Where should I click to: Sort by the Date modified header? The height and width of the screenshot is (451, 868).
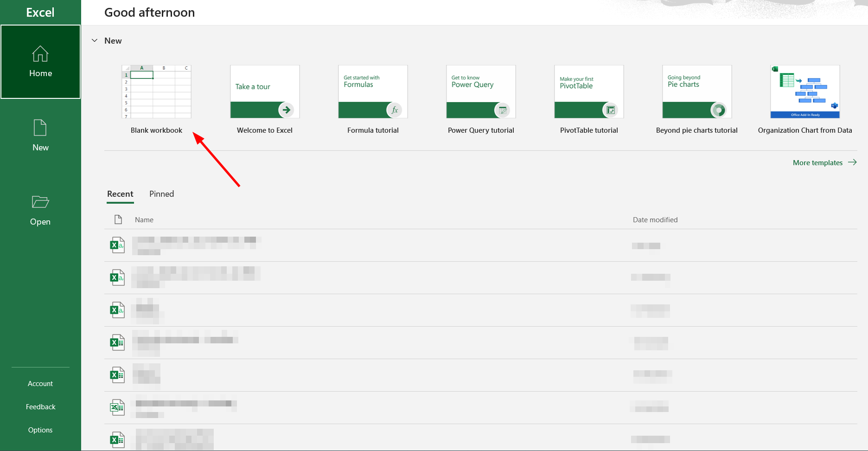655,220
